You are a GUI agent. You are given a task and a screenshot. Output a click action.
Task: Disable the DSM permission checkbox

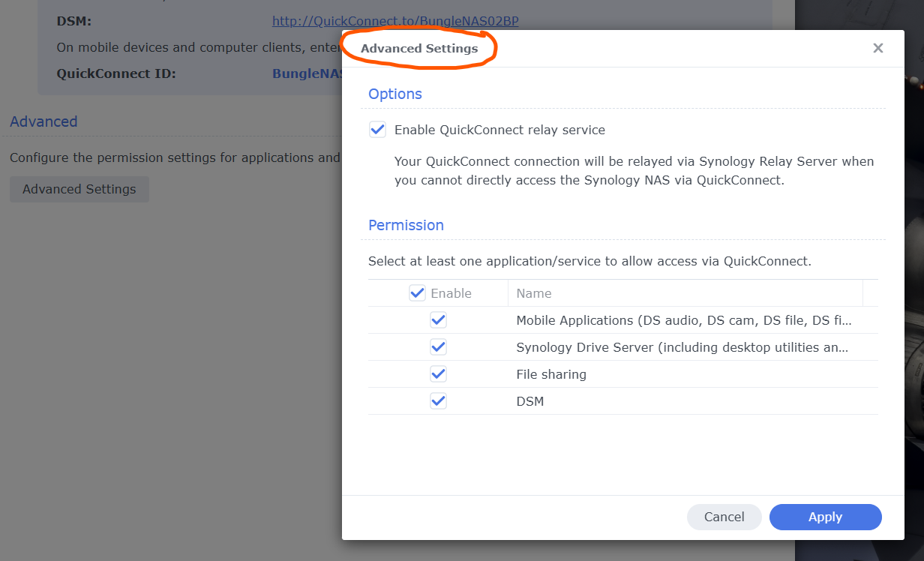coord(439,401)
